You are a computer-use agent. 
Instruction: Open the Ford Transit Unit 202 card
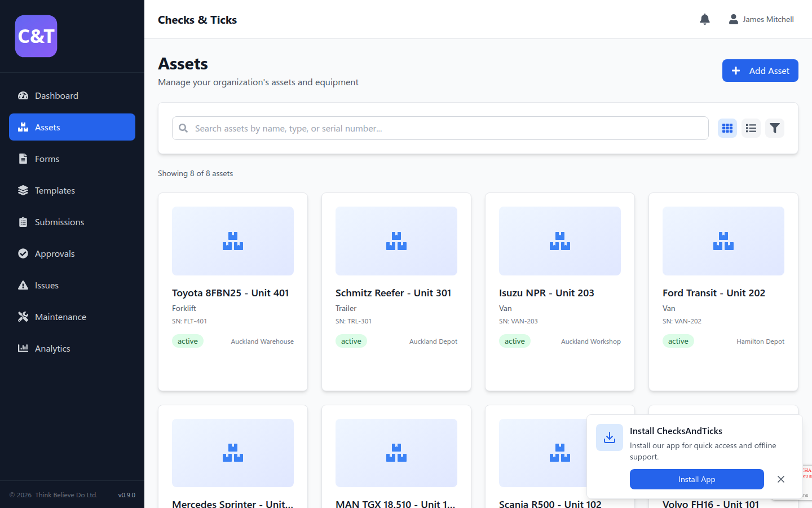point(723,292)
